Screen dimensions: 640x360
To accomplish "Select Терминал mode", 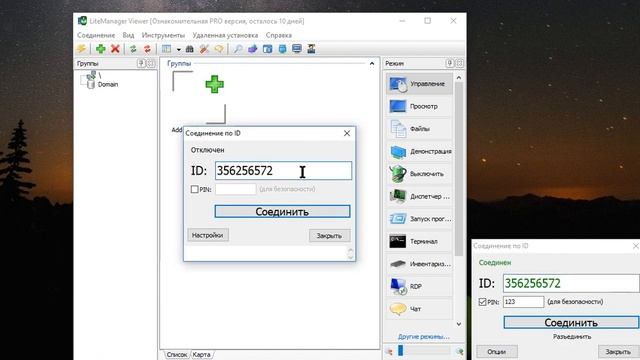I will (419, 242).
